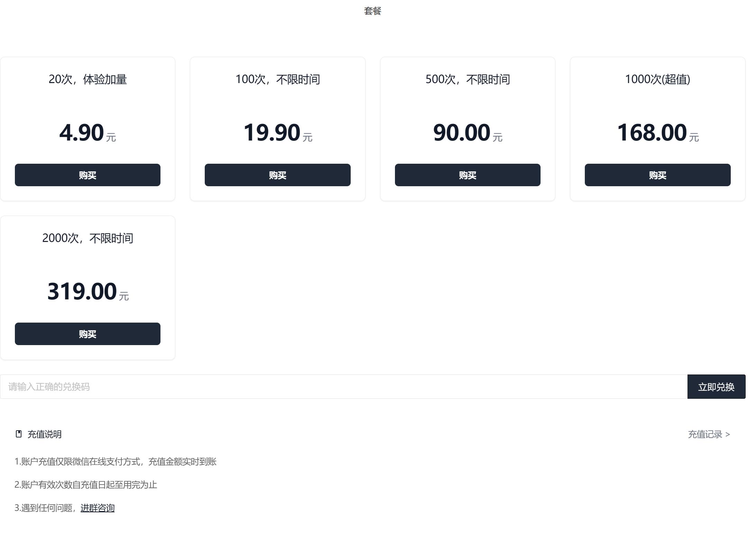The width and height of the screenshot is (756, 541).
Task: Focus the 兑换码 redemption code input
Action: click(343, 387)
